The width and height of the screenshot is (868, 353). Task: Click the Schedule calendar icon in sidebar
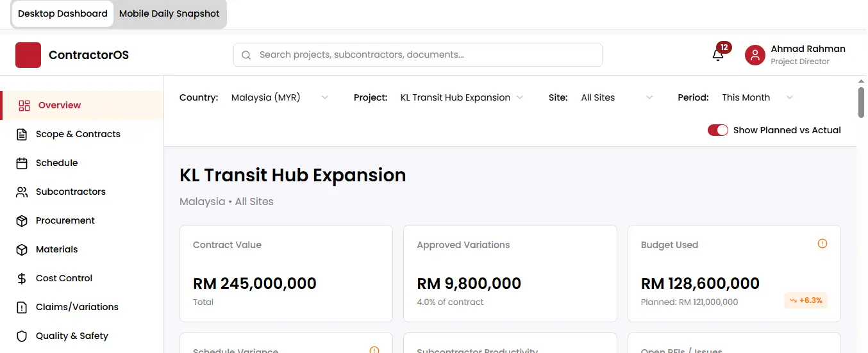(22, 163)
